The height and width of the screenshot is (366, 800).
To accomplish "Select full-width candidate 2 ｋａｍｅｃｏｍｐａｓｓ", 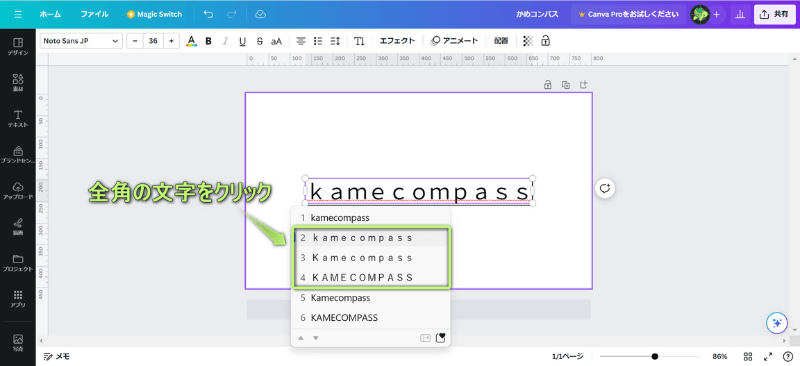I will point(371,238).
